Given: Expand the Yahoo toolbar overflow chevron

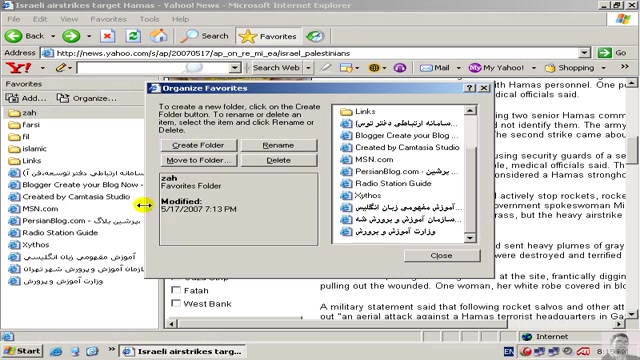Looking at the screenshot, I should [624, 66].
